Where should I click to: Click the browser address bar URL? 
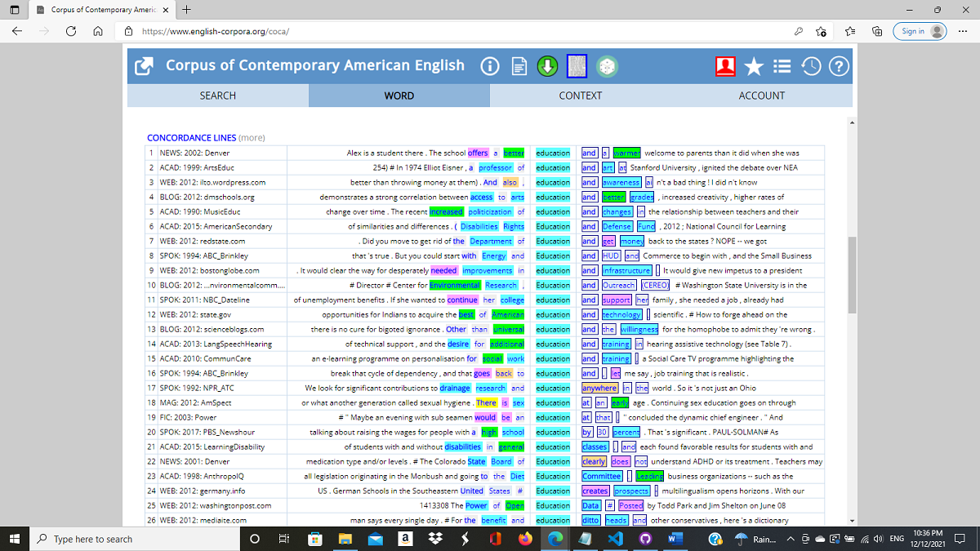coord(216,32)
